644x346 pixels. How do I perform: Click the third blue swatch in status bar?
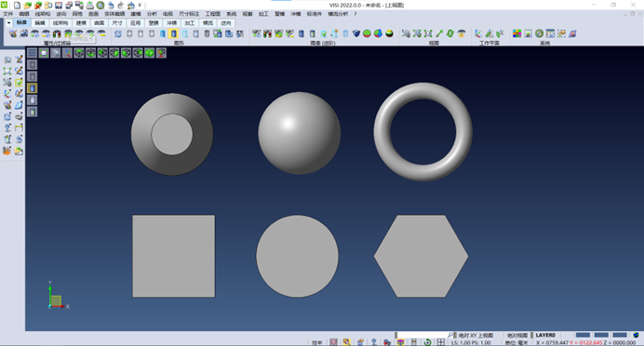pyautogui.click(x=620, y=335)
